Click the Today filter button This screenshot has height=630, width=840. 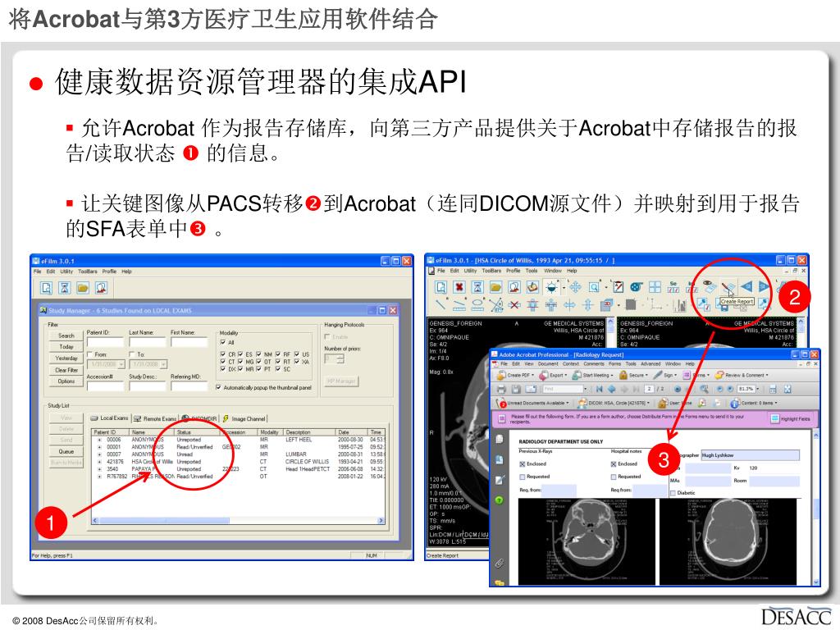click(66, 347)
